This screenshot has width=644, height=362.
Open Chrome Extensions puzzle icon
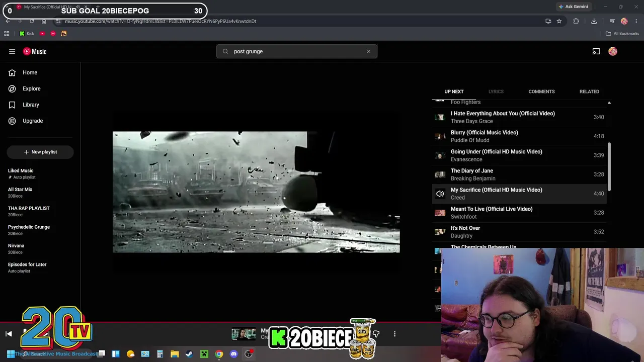576,21
